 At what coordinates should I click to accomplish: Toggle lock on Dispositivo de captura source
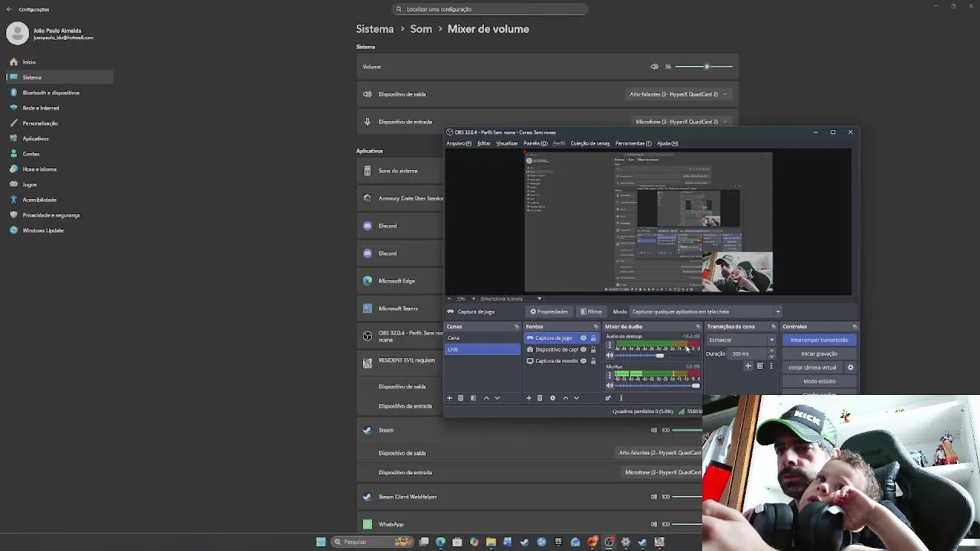click(593, 350)
